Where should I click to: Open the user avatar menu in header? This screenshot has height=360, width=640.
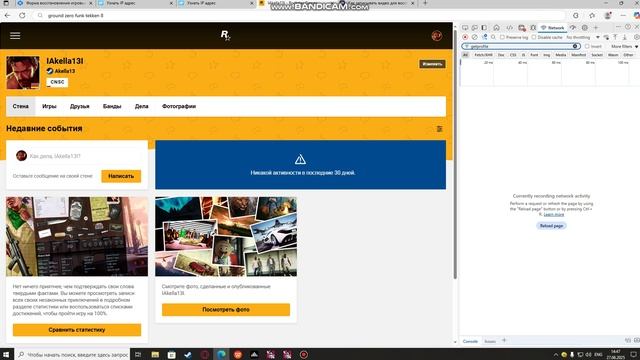[436, 36]
